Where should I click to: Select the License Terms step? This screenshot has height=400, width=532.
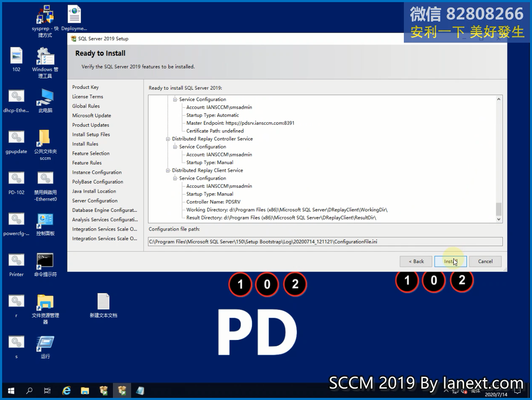88,97
